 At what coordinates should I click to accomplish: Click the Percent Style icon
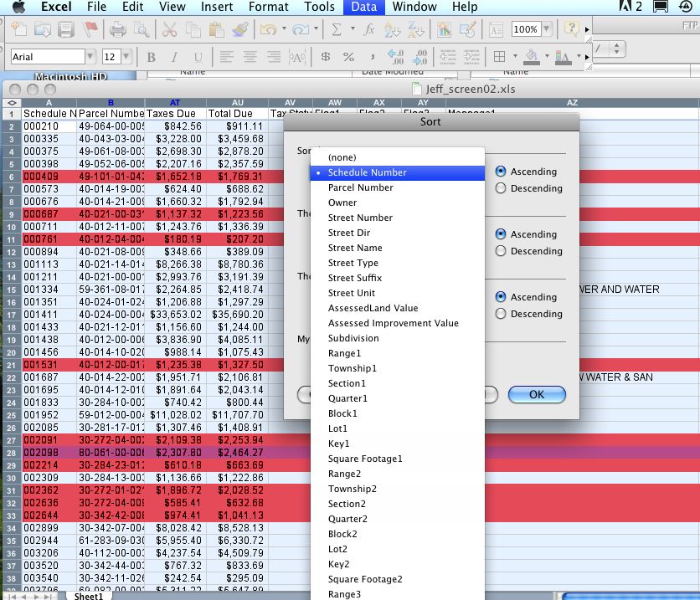click(348, 57)
